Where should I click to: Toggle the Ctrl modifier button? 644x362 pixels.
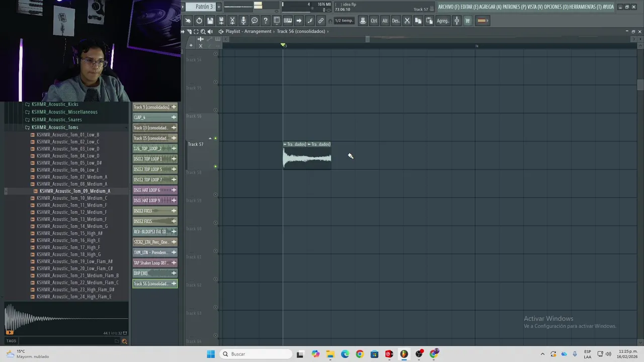click(x=374, y=21)
